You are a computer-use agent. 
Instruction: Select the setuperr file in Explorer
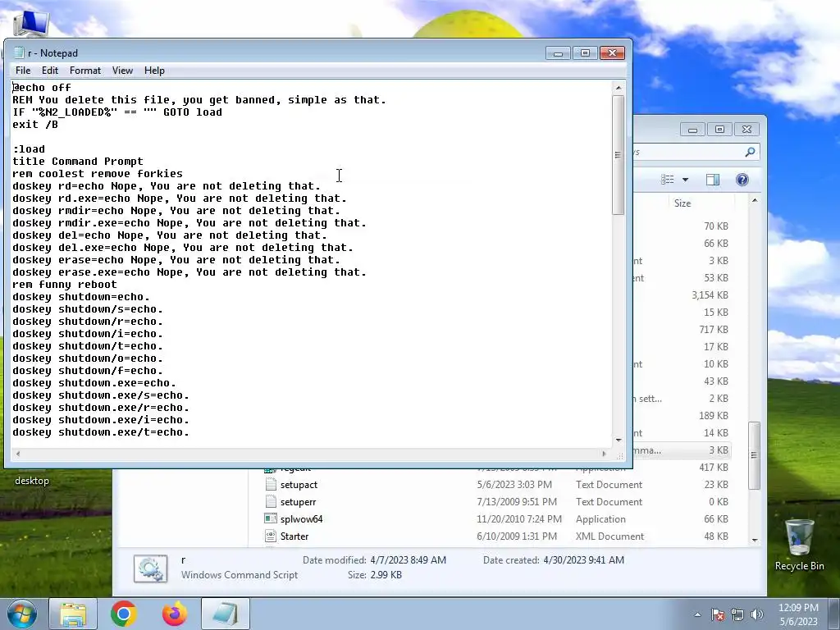[x=299, y=502]
